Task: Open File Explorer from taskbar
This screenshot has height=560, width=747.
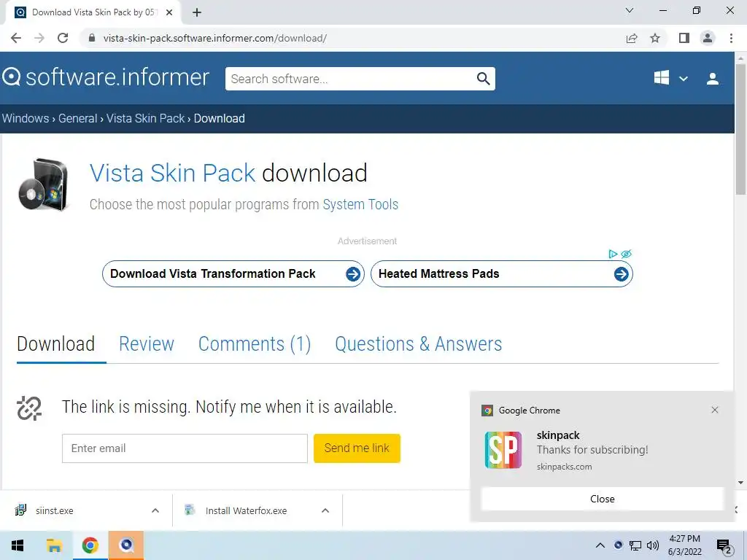Action: pos(54,545)
